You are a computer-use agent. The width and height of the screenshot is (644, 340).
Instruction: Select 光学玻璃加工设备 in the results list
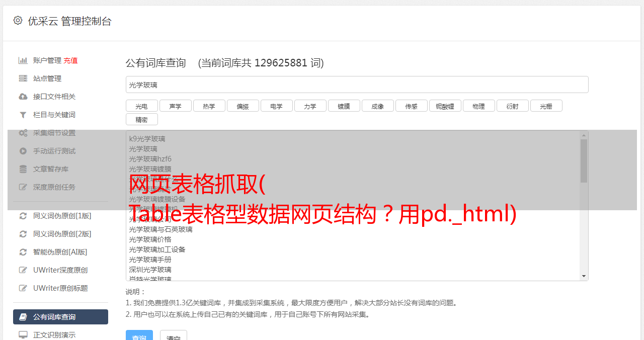[157, 249]
